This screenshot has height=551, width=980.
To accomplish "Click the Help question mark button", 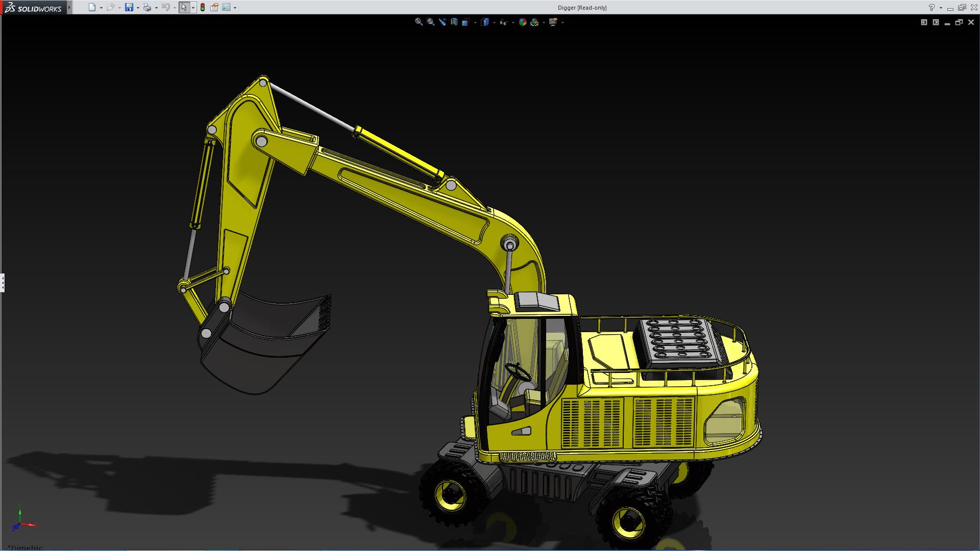I will click(932, 7).
